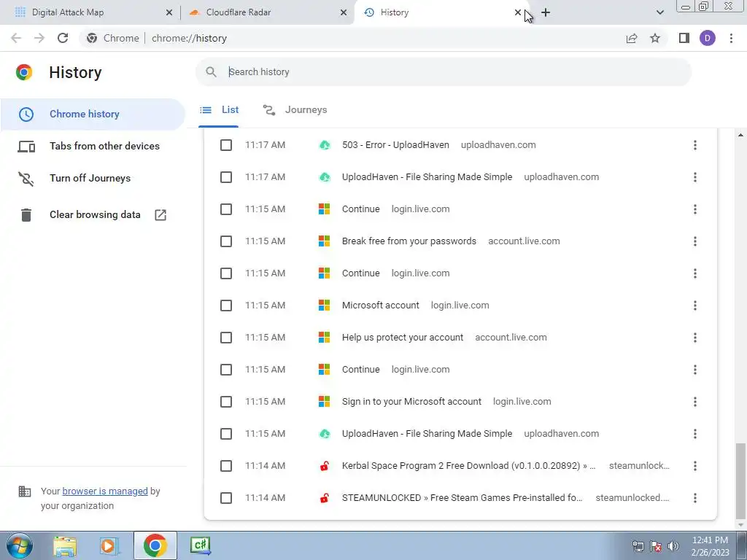Check the Sign in to your Microsoft account entry

[226, 402]
